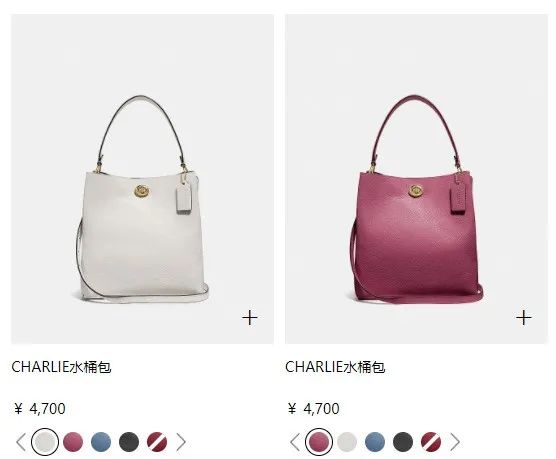This screenshot has height=459, width=556.
Task: View the white Charlie bucket bag photo
Action: point(142,179)
